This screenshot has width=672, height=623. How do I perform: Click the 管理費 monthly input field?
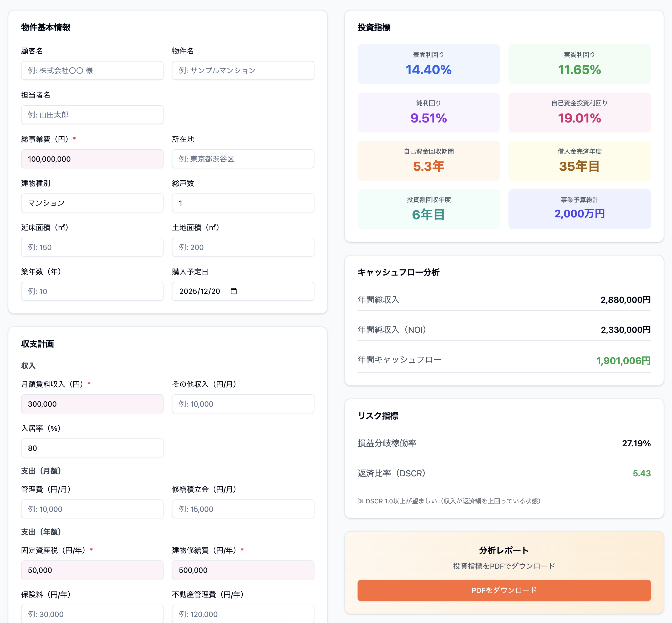(92, 509)
